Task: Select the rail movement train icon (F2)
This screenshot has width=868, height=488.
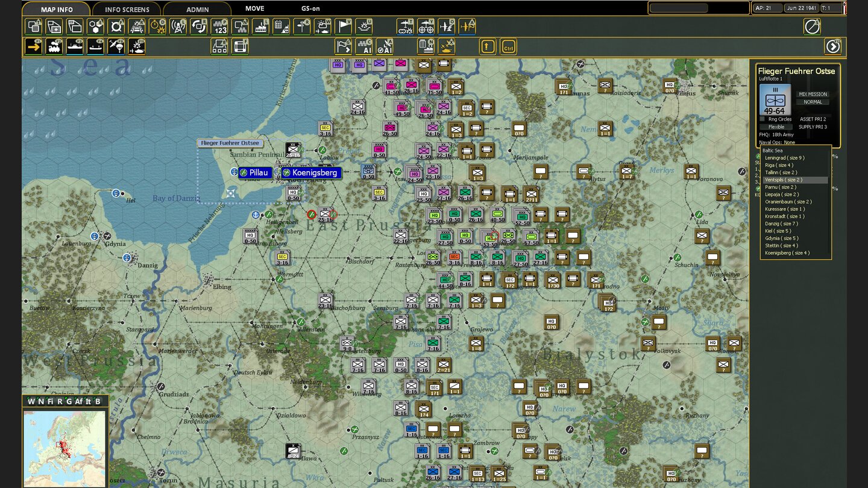Action: (x=54, y=46)
